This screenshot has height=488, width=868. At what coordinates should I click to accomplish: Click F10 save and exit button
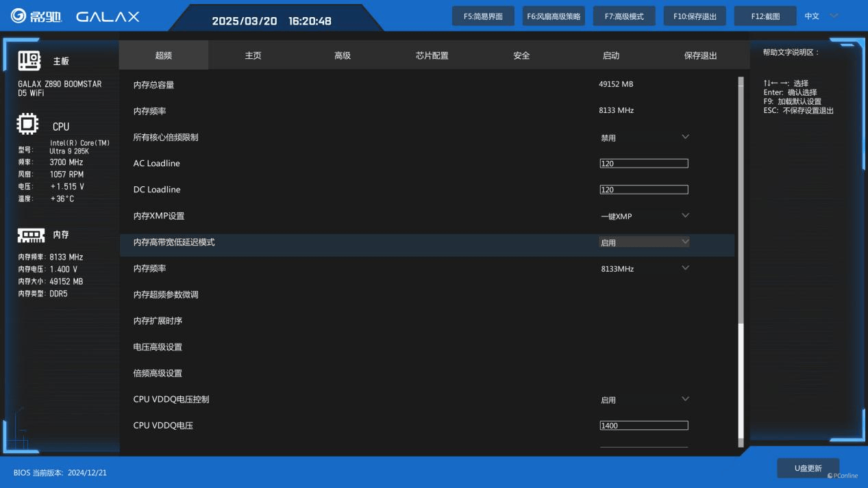point(695,16)
